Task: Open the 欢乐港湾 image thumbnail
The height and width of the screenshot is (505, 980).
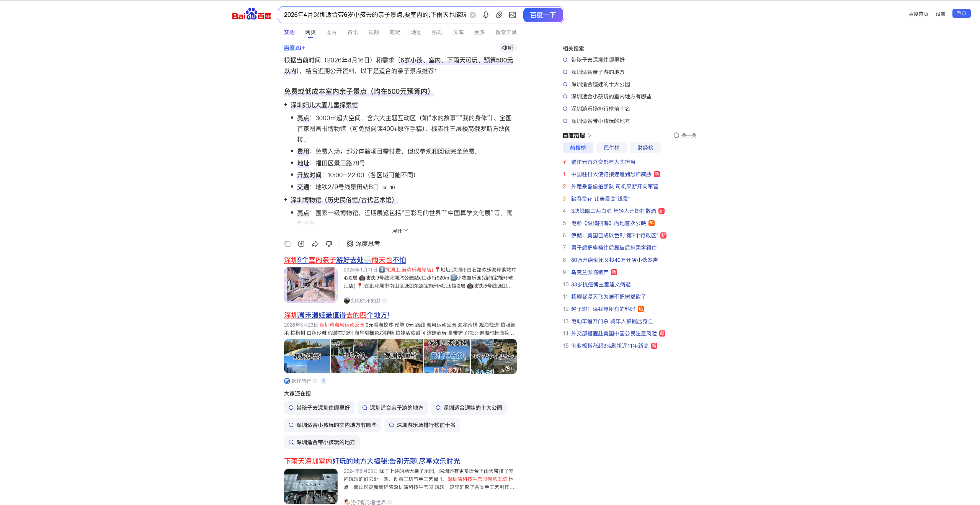Action: (307, 356)
